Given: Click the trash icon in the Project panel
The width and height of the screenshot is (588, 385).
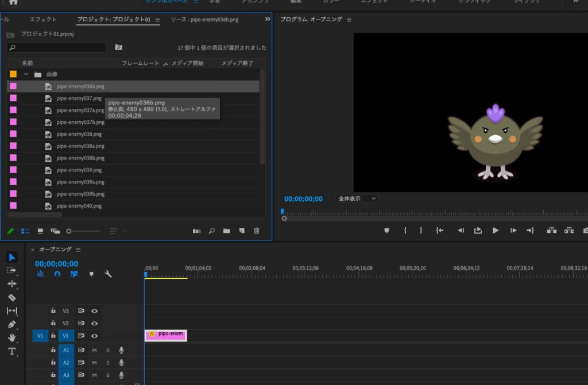Looking at the screenshot, I should click(257, 231).
